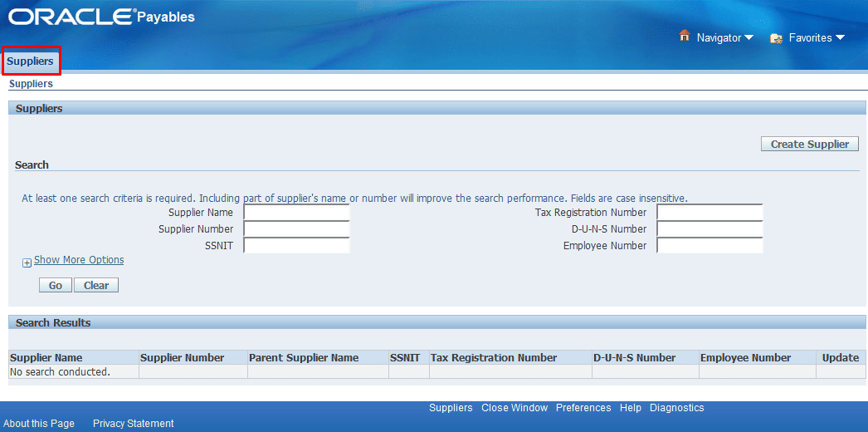Expand the plus icon beside Show More Options
The width and height of the screenshot is (868, 432).
pyautogui.click(x=27, y=263)
